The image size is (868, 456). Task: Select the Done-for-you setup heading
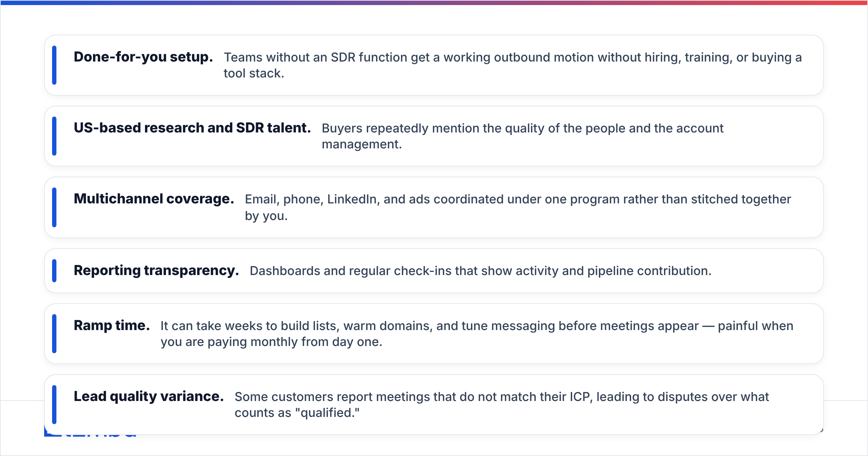tap(143, 57)
